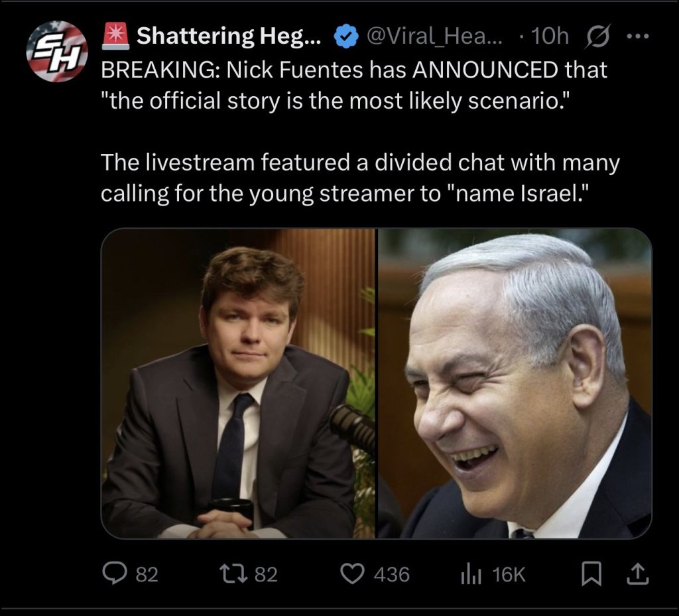679x616 pixels.
Task: Like the post using heart icon
Action: [352, 574]
